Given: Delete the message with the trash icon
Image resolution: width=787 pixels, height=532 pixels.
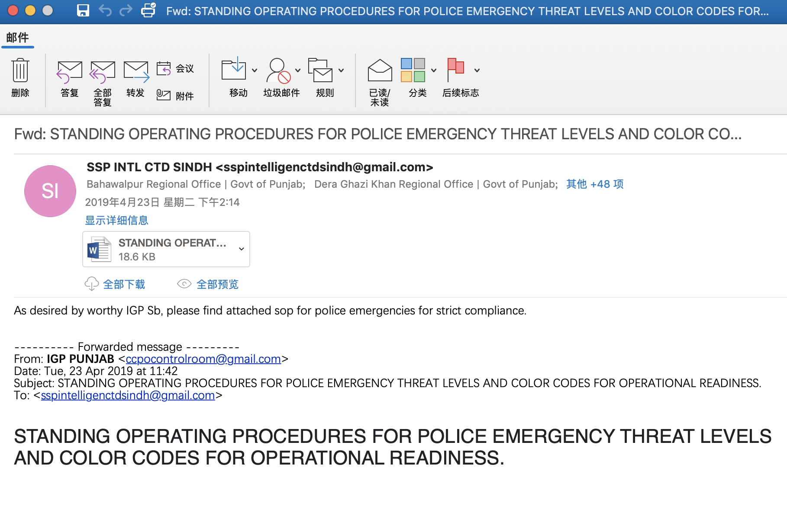Looking at the screenshot, I should point(20,78).
